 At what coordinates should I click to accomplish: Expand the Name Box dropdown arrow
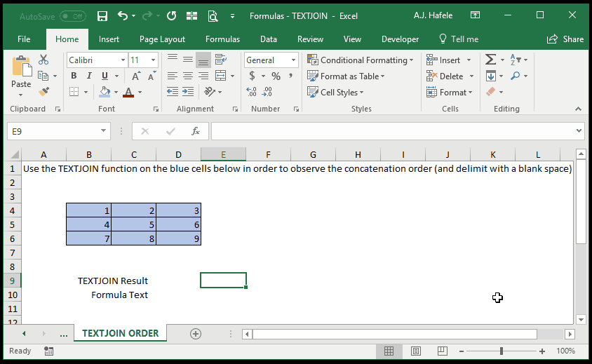(x=103, y=131)
